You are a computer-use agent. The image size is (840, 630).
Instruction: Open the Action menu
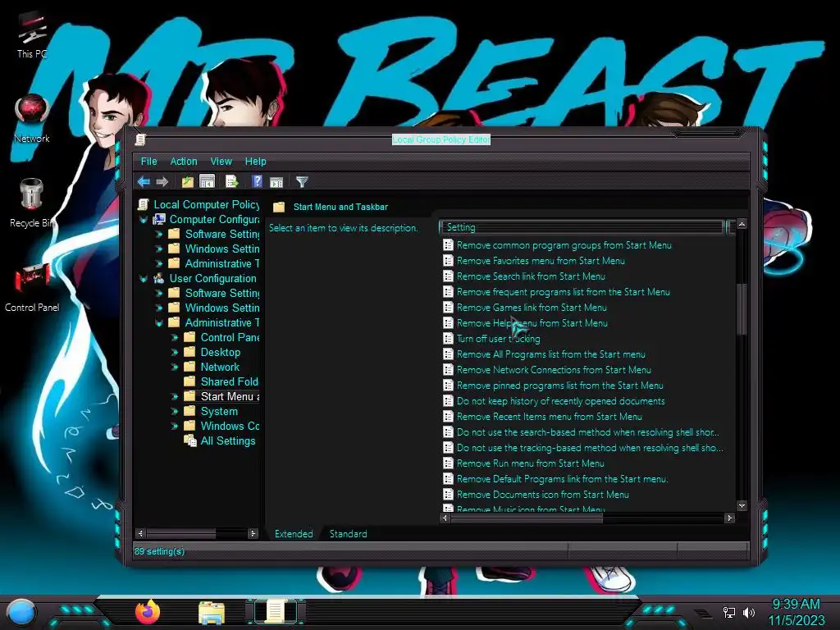click(x=184, y=162)
